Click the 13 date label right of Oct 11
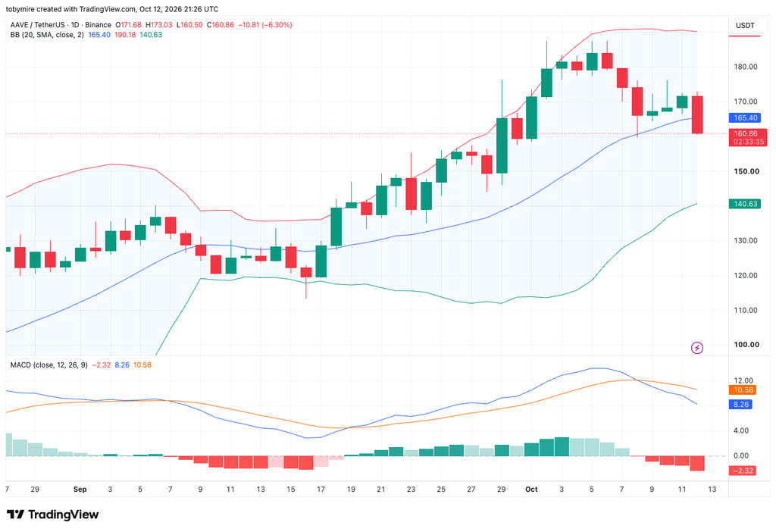 pos(712,490)
